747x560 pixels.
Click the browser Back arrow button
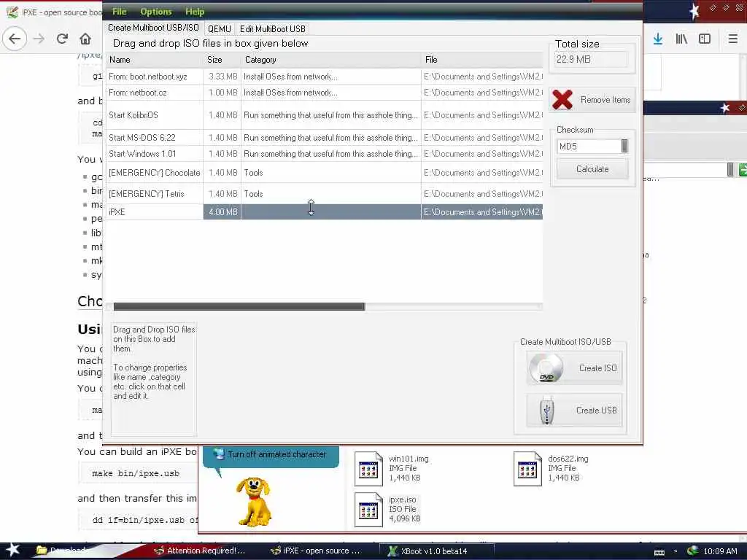pos(15,39)
